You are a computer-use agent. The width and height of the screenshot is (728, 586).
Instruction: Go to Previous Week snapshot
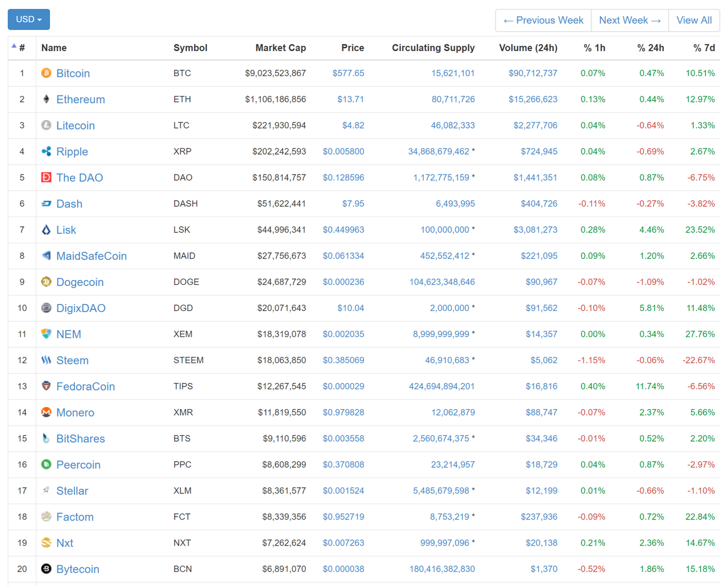point(543,20)
